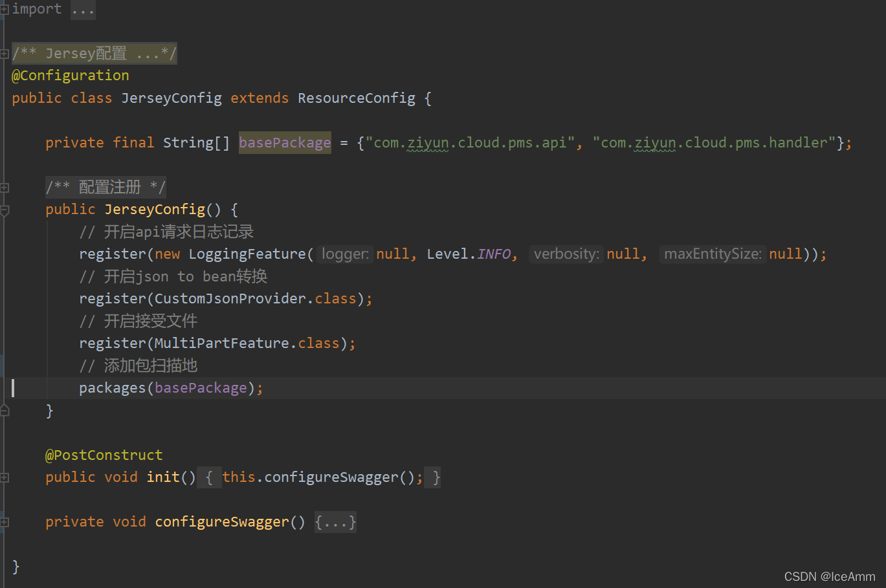Click the logger: parameter hint
This screenshot has height=588, width=886.
coord(345,254)
